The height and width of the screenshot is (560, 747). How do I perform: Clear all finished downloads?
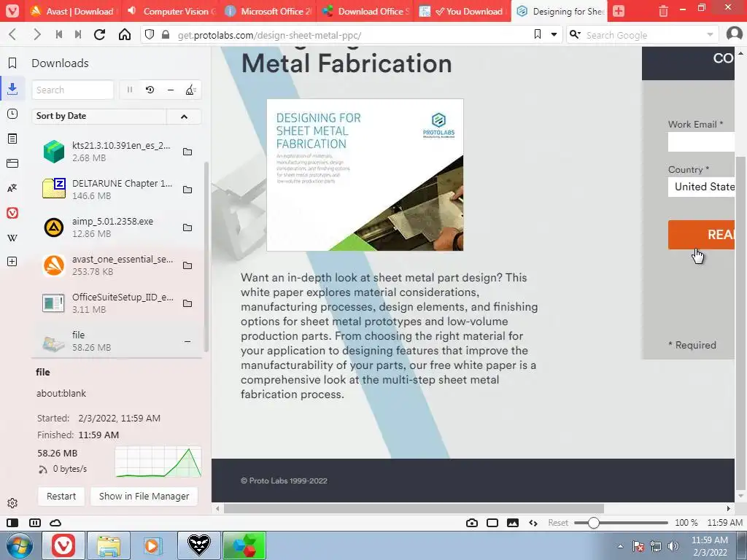190,90
